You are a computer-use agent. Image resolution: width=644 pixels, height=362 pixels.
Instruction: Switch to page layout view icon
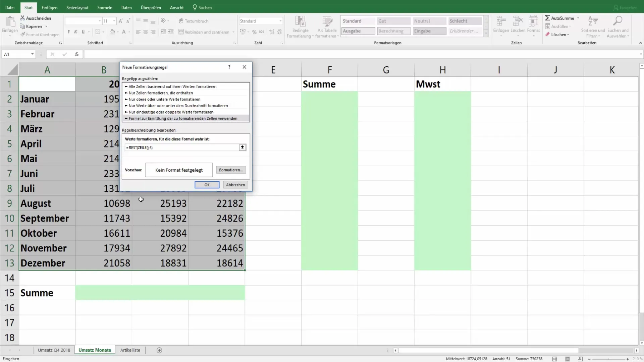click(567, 359)
